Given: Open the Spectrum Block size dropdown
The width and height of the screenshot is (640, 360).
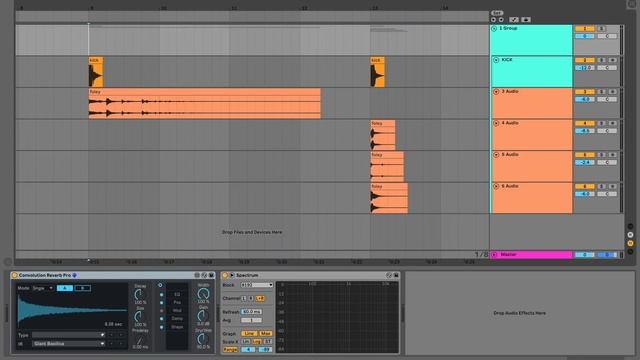Looking at the screenshot, I should tap(257, 285).
